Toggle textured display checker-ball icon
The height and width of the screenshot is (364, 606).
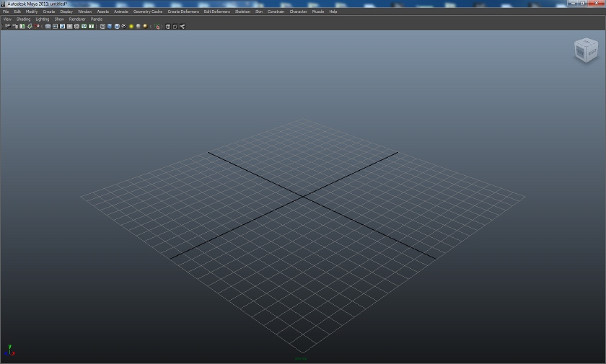tap(124, 26)
